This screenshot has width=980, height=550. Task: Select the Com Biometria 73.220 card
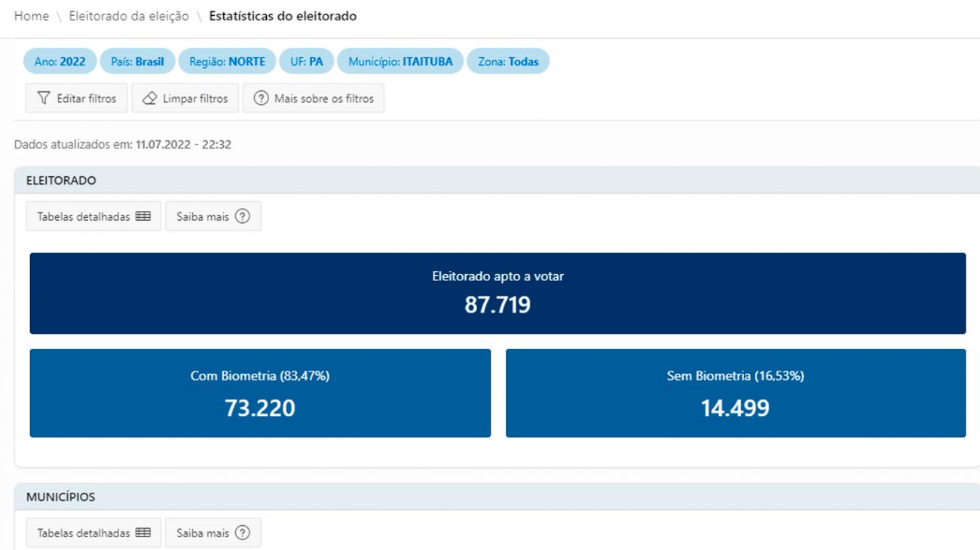260,393
